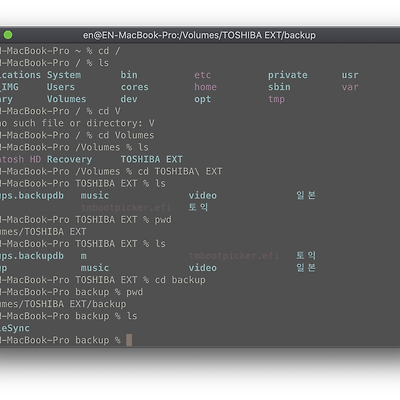Click the 'no such file or directory: V' error

77,123
